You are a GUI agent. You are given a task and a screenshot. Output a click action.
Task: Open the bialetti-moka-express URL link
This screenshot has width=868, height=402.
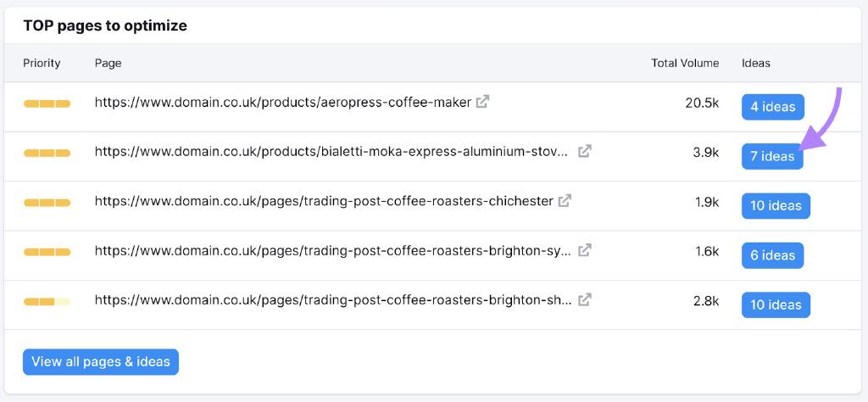331,152
